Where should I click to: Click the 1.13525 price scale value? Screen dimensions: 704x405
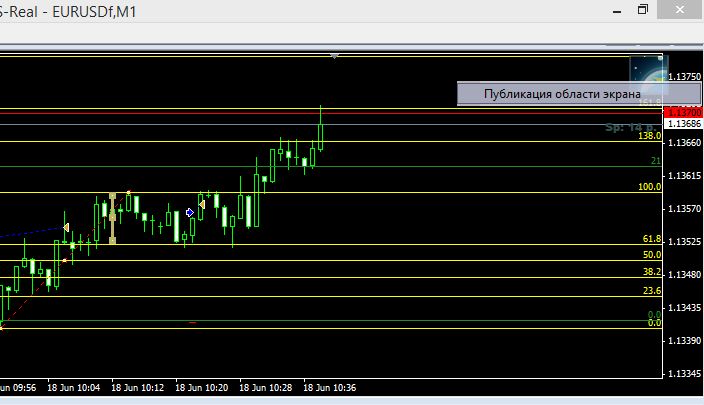click(x=684, y=242)
